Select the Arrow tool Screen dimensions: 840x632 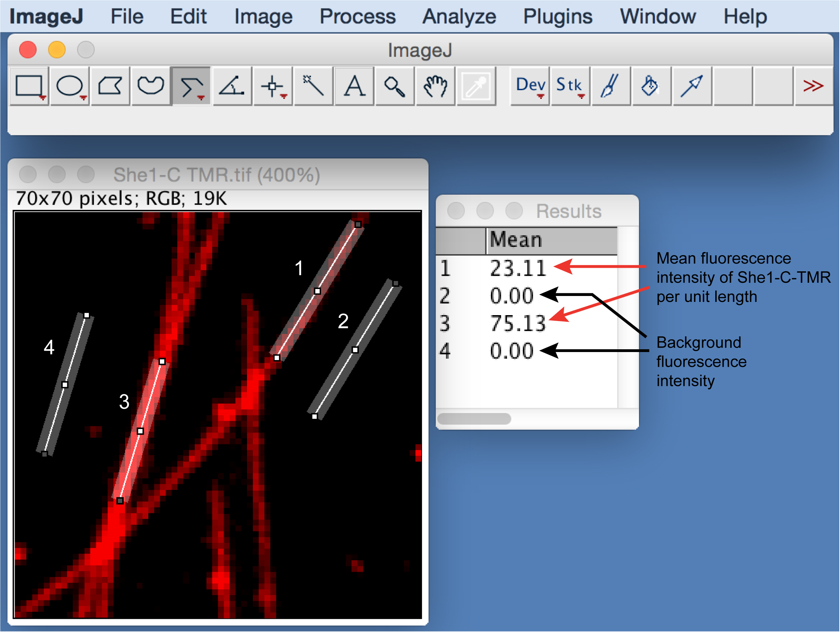pos(692,86)
